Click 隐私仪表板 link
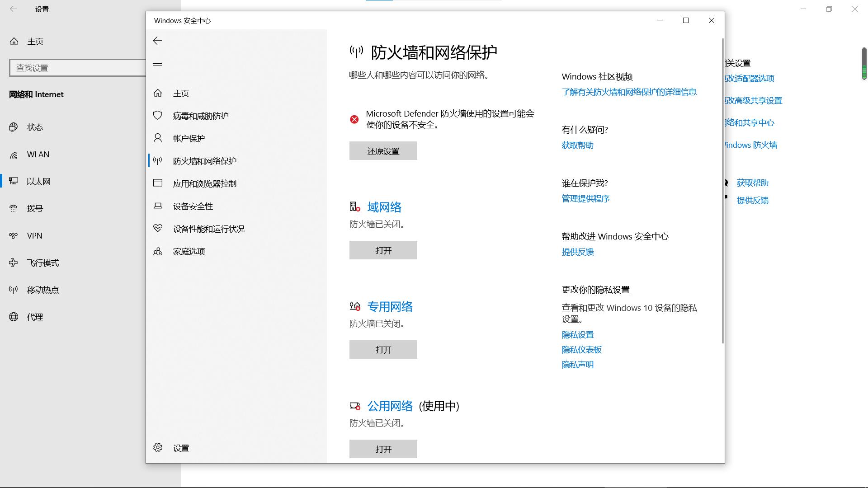Screen dimensions: 868x488 581,349
